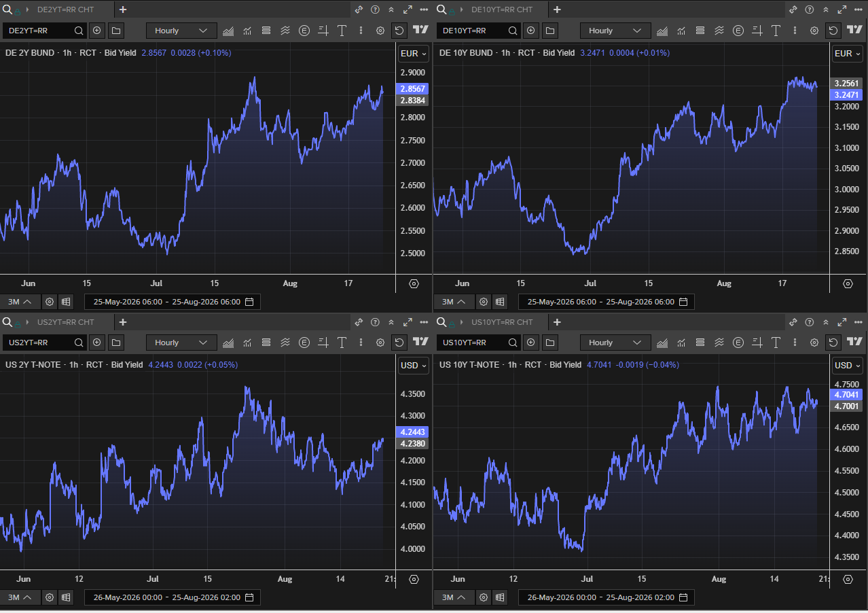Open indicators icon in US10YT panel toolbar
The height and width of the screenshot is (613, 868).
coord(681,343)
